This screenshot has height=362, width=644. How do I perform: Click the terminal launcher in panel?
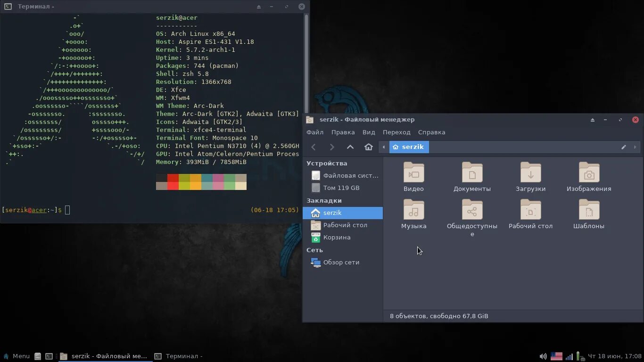(x=49, y=356)
